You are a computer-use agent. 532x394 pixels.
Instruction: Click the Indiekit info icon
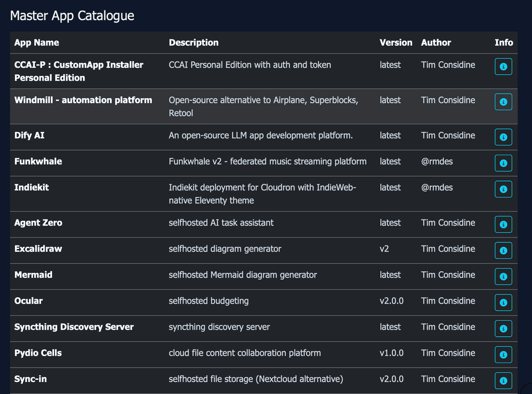[503, 189]
